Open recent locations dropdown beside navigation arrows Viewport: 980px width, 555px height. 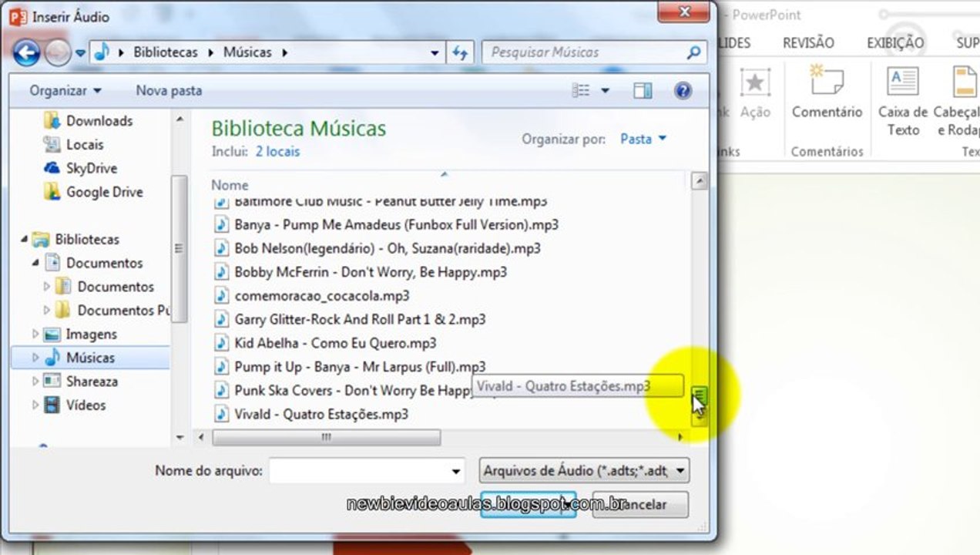81,53
